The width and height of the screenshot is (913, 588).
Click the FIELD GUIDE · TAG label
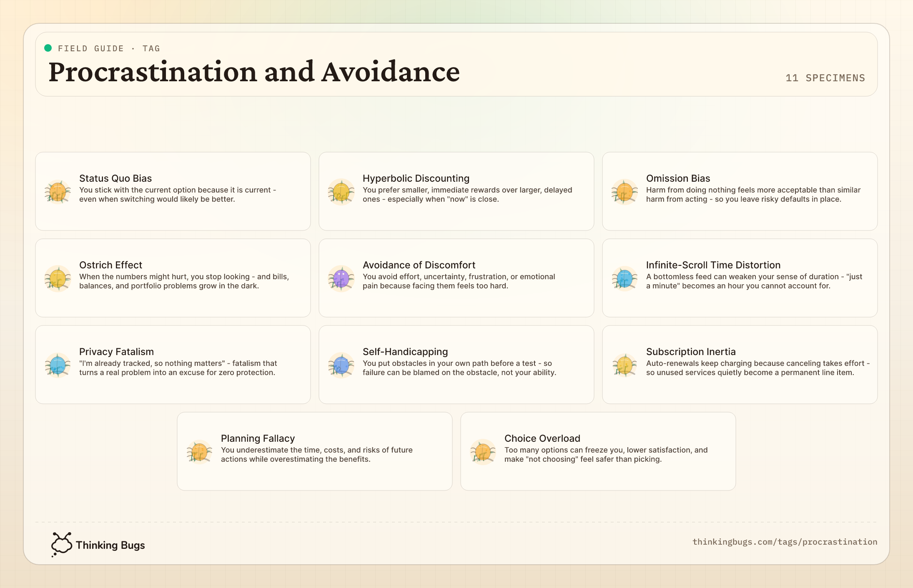pyautogui.click(x=109, y=48)
